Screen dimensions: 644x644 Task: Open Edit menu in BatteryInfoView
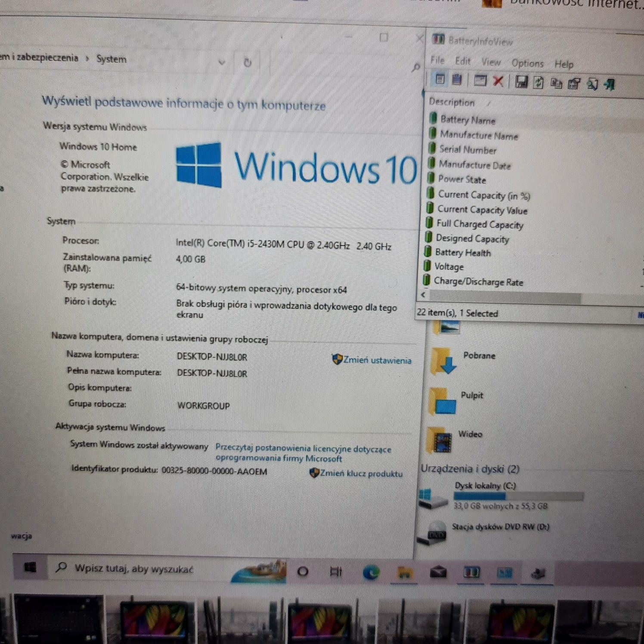[x=463, y=61]
